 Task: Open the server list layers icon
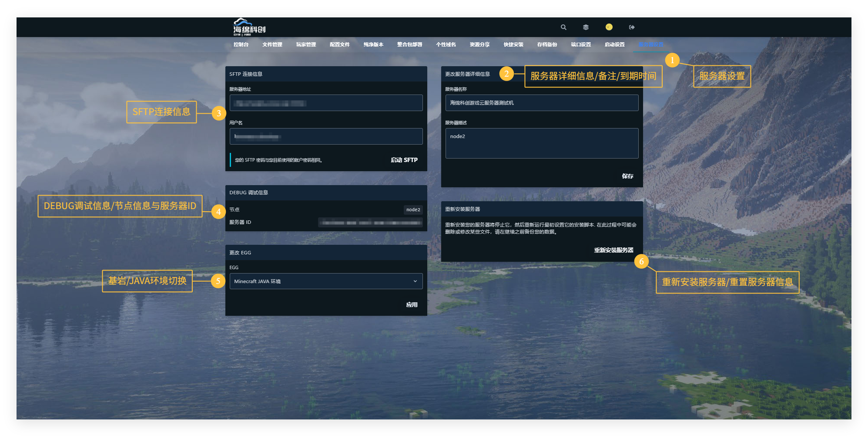(586, 27)
